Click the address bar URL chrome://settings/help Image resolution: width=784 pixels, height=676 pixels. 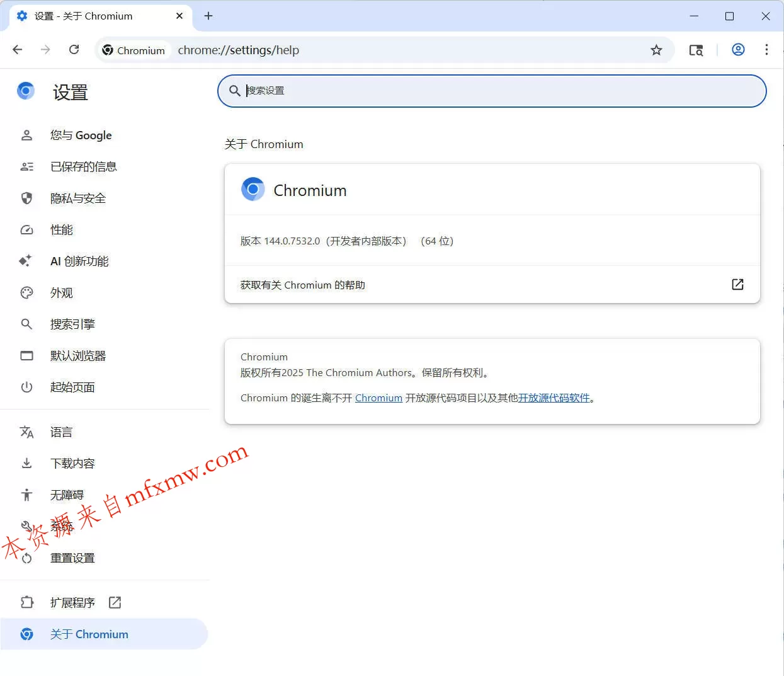coord(239,50)
